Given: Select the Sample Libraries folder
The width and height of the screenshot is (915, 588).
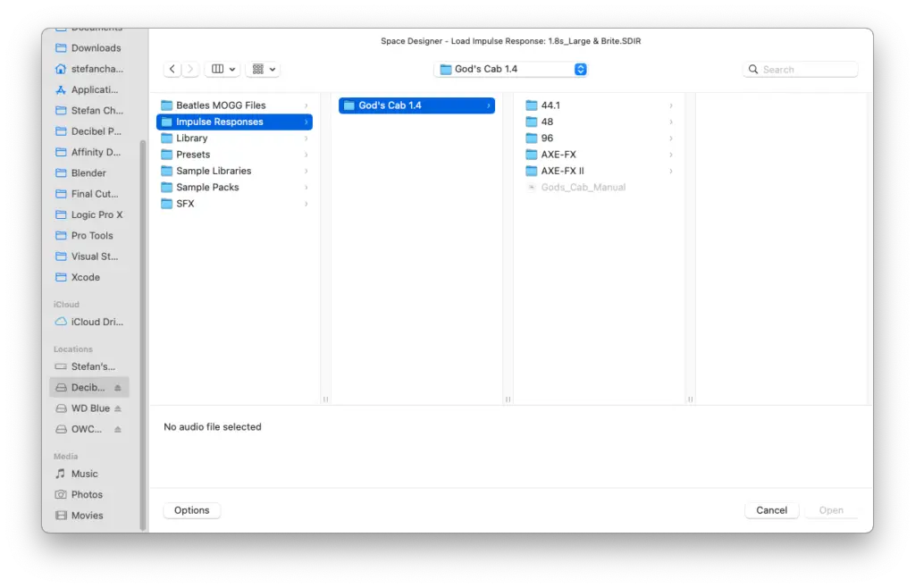Looking at the screenshot, I should [235, 171].
